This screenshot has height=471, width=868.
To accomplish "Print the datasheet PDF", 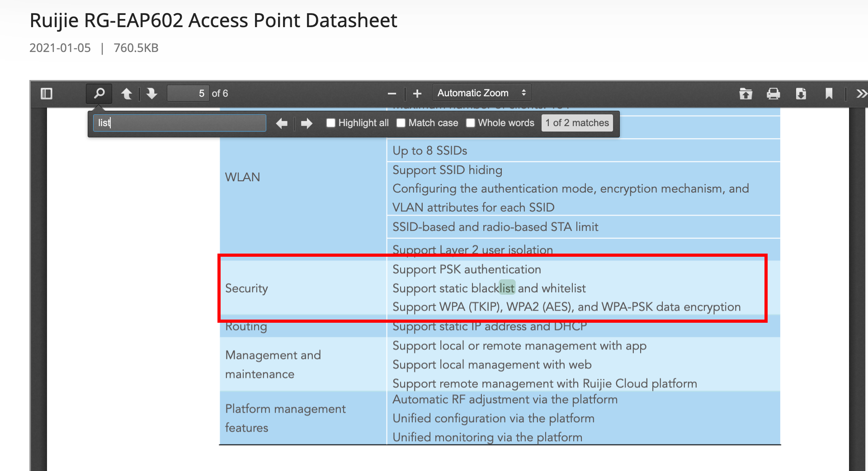I will pos(773,94).
